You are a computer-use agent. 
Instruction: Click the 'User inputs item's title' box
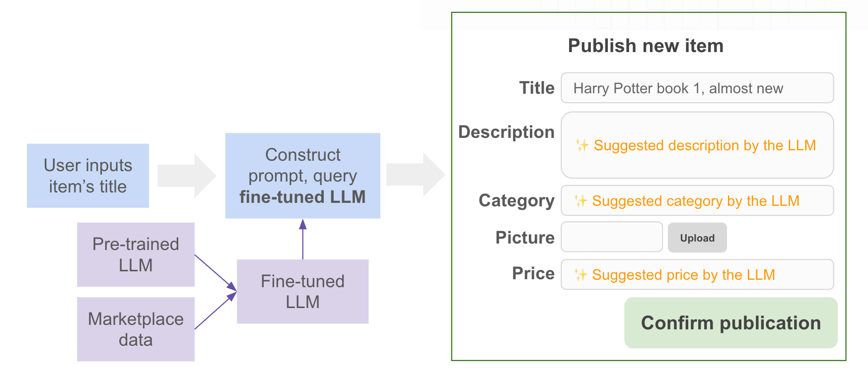(88, 176)
